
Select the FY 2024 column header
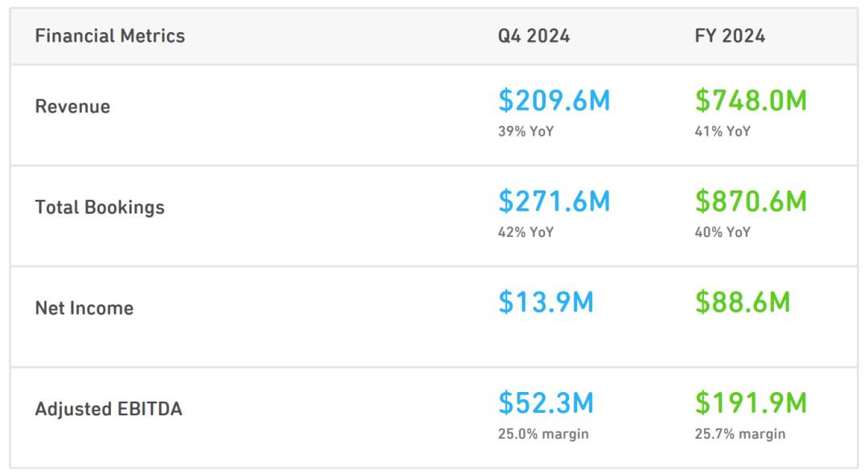pyautogui.click(x=730, y=36)
